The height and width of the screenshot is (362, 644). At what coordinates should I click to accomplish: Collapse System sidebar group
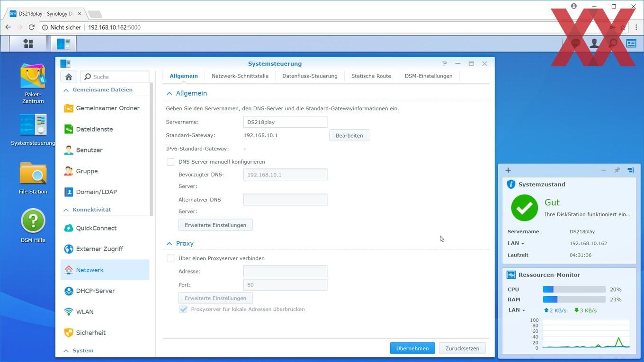click(x=66, y=351)
